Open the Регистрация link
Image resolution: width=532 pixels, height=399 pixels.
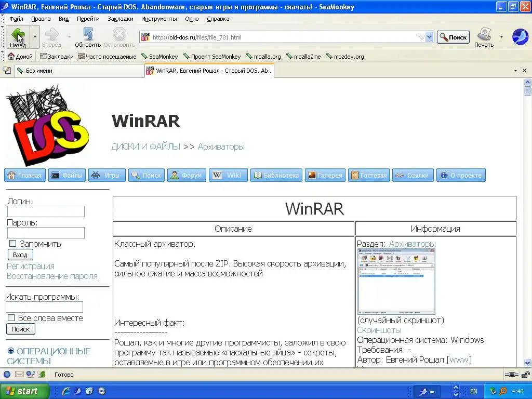pos(31,267)
